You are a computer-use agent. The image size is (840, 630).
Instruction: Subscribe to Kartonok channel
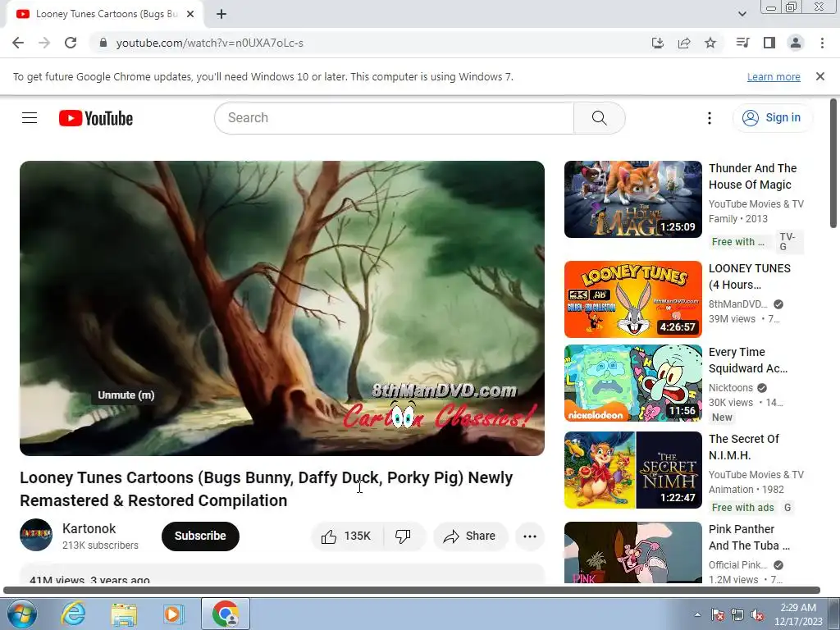200,536
